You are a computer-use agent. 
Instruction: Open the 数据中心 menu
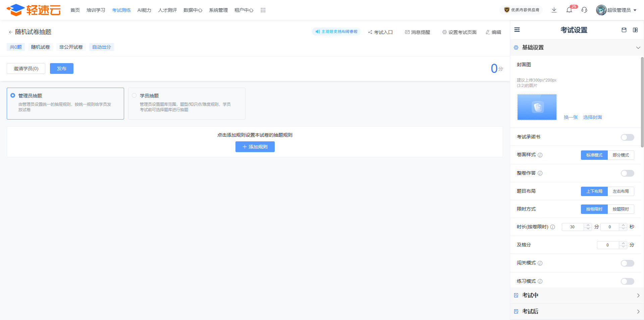click(x=193, y=10)
